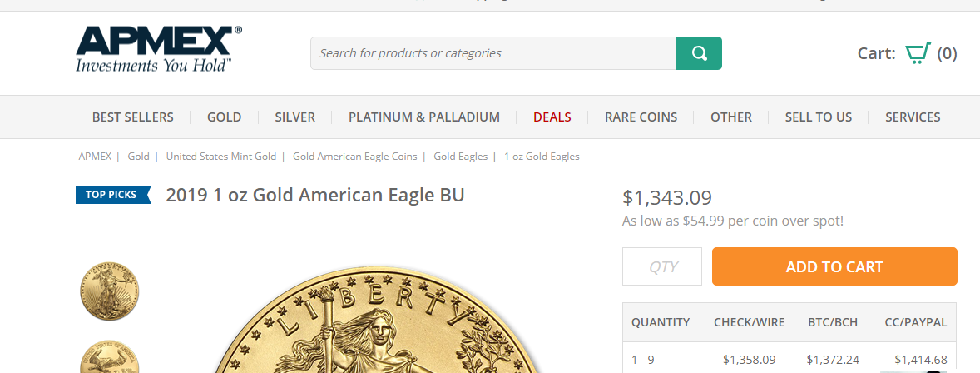Expand the Rare Coins menu
This screenshot has height=373, width=980.
point(641,117)
